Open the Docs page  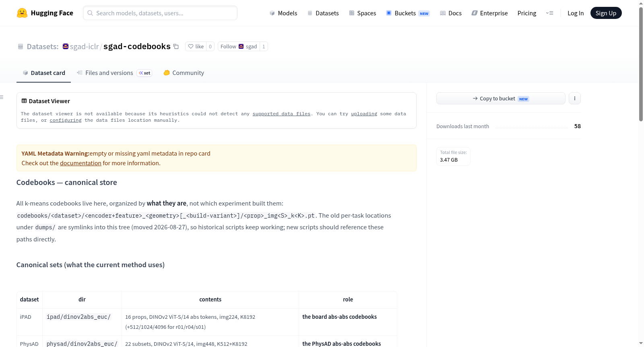(451, 13)
